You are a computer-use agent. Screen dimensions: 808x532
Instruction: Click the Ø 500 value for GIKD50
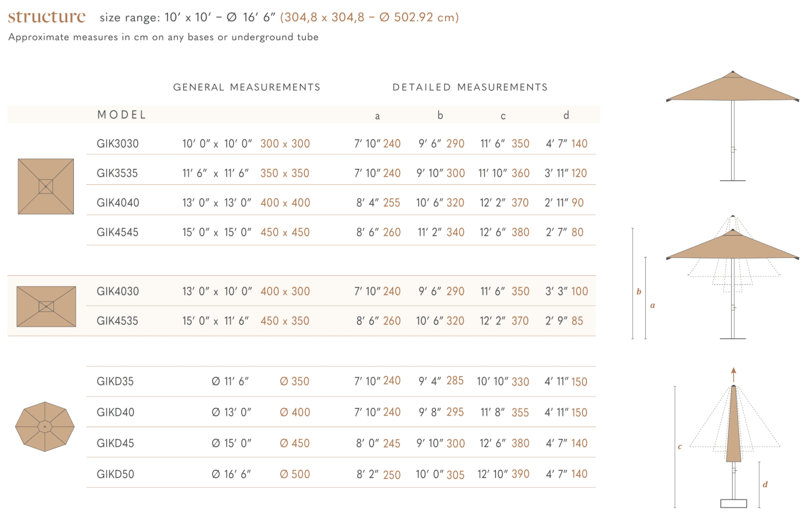[295, 474]
